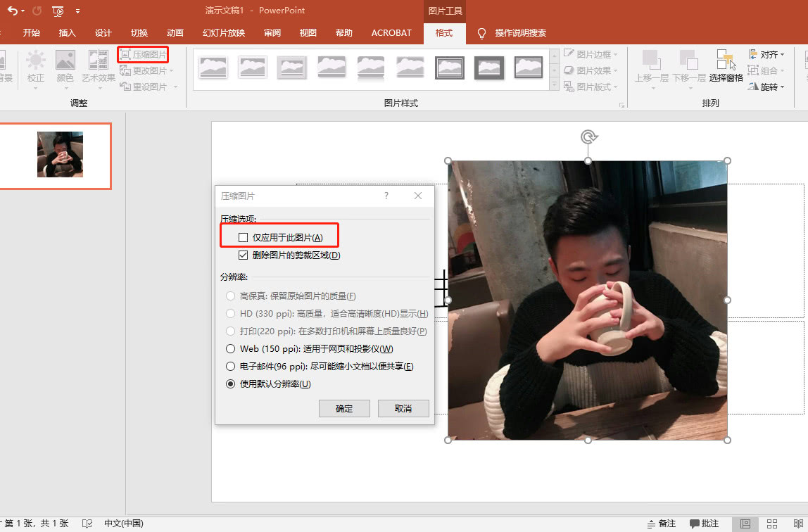Expand the 重设图片 dropdown arrow
The image size is (808, 532).
176,87
